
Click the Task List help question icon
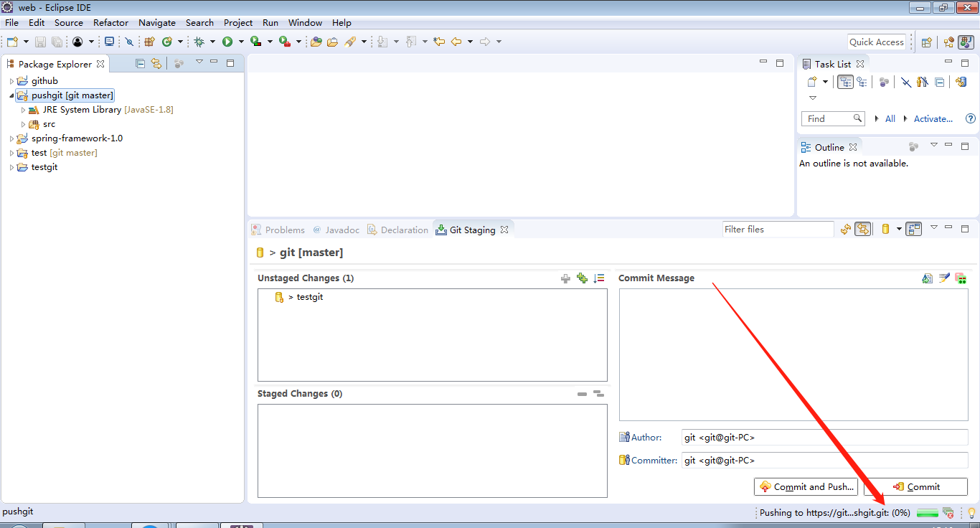point(971,118)
